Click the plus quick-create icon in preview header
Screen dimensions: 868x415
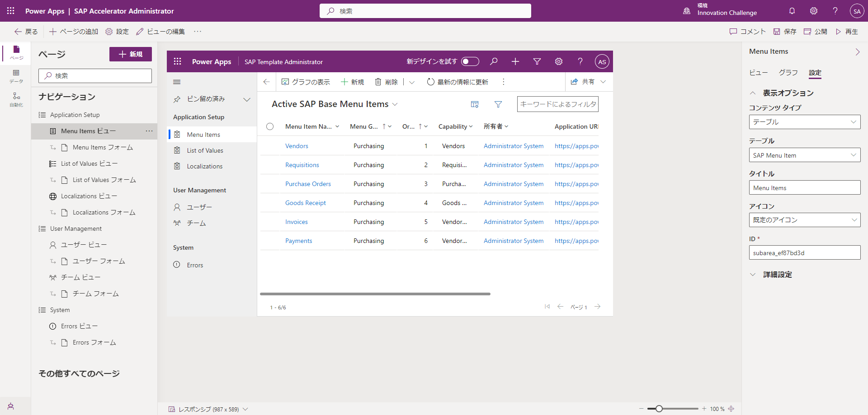tap(515, 61)
